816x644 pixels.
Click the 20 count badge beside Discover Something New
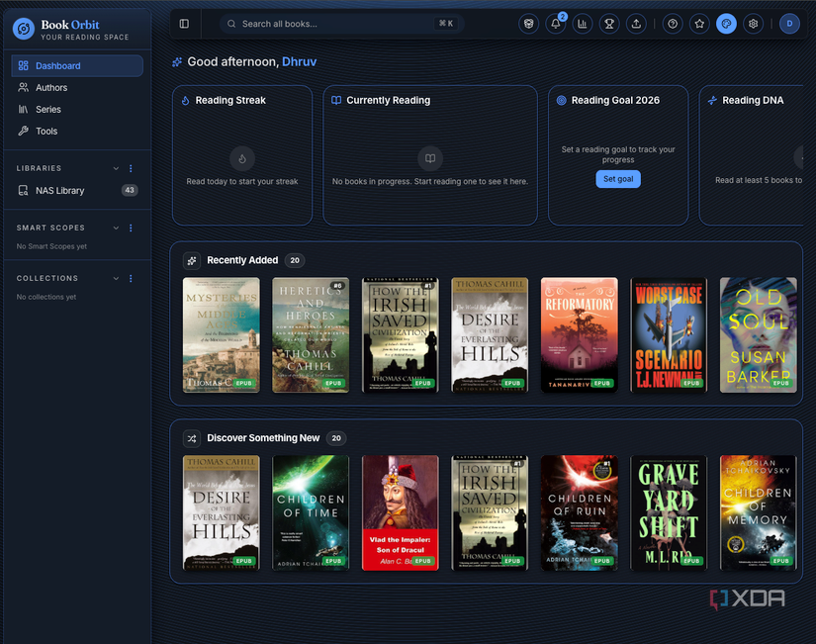click(336, 438)
